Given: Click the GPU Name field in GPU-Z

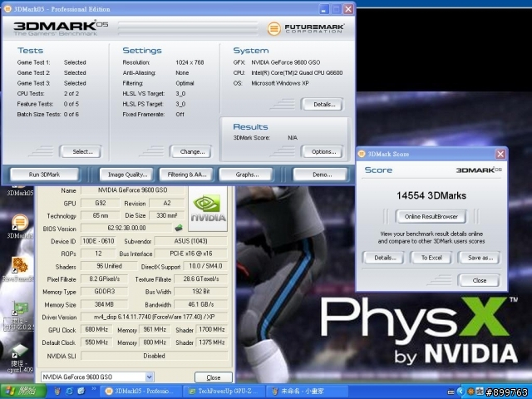Looking at the screenshot, I should [x=133, y=190].
